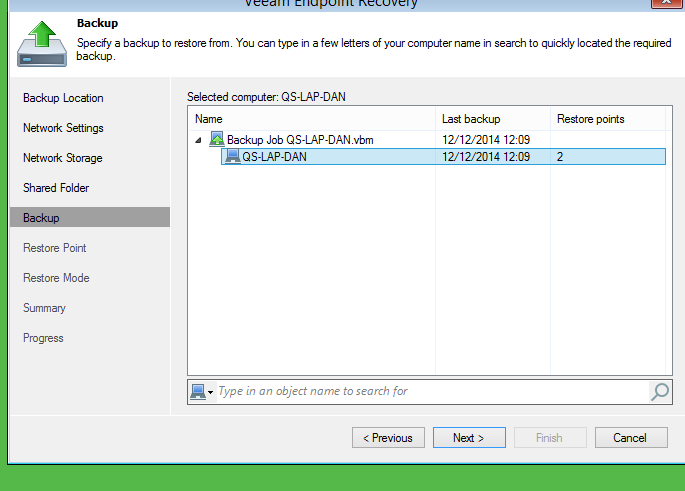
Task: Focus the object name search field
Action: [432, 391]
